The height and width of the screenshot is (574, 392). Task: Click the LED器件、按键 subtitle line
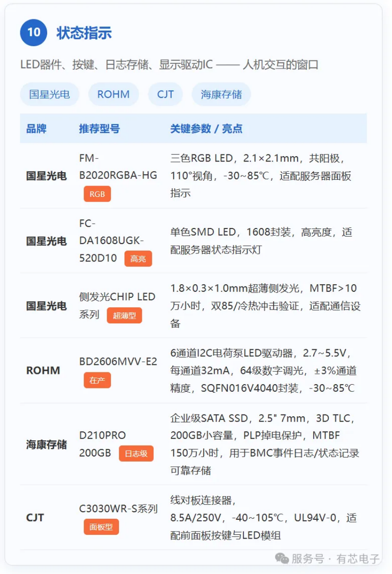(x=169, y=65)
